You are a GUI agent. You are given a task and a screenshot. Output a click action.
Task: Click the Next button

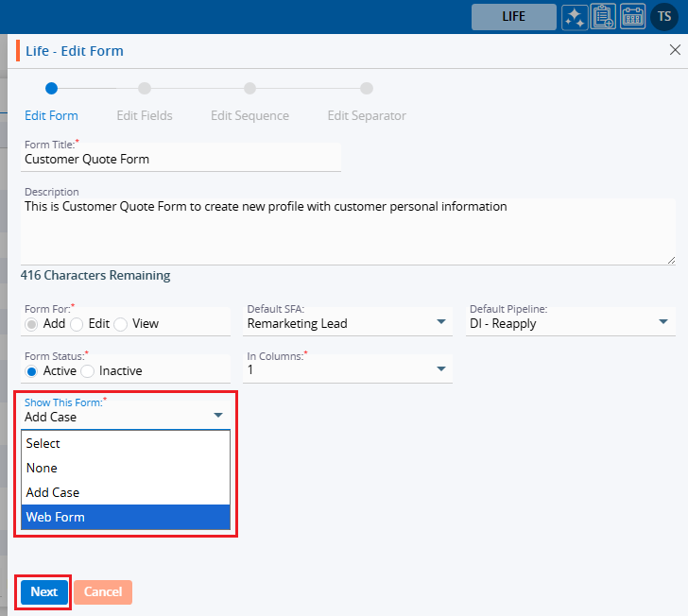(x=44, y=592)
